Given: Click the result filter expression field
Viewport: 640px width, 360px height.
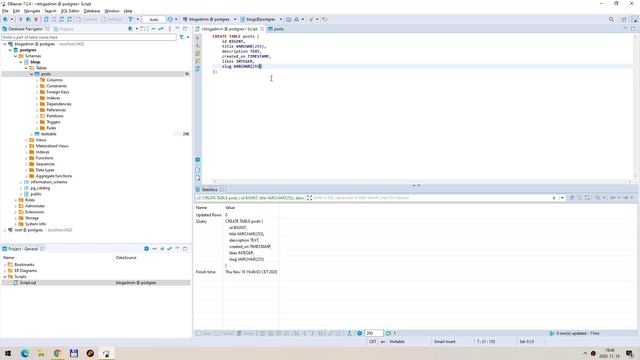Looking at the screenshot, I should point(431,198).
